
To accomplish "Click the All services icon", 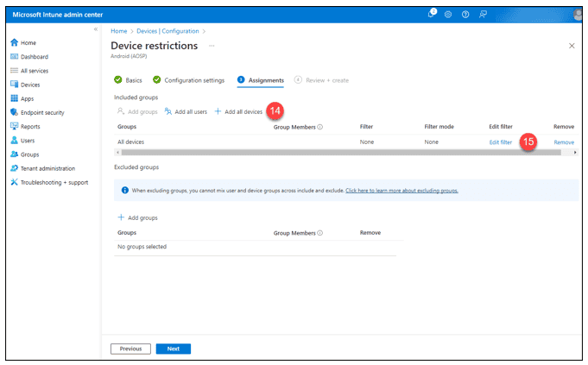I will (x=15, y=71).
